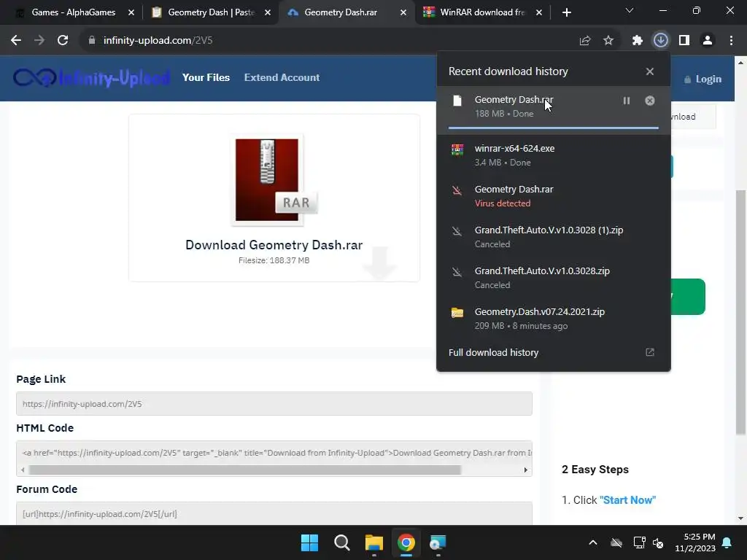
Task: Select the Geometry Dash.rar tab
Action: click(341, 12)
